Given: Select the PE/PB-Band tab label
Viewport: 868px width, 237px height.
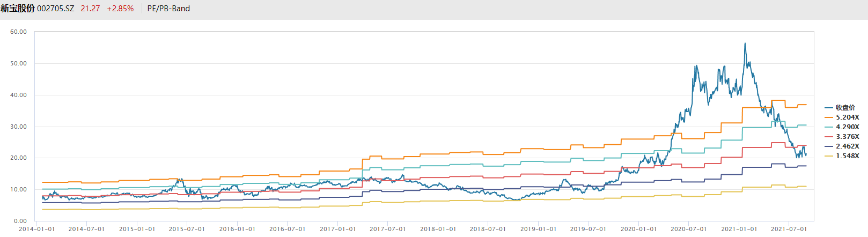Looking at the screenshot, I should [x=168, y=9].
